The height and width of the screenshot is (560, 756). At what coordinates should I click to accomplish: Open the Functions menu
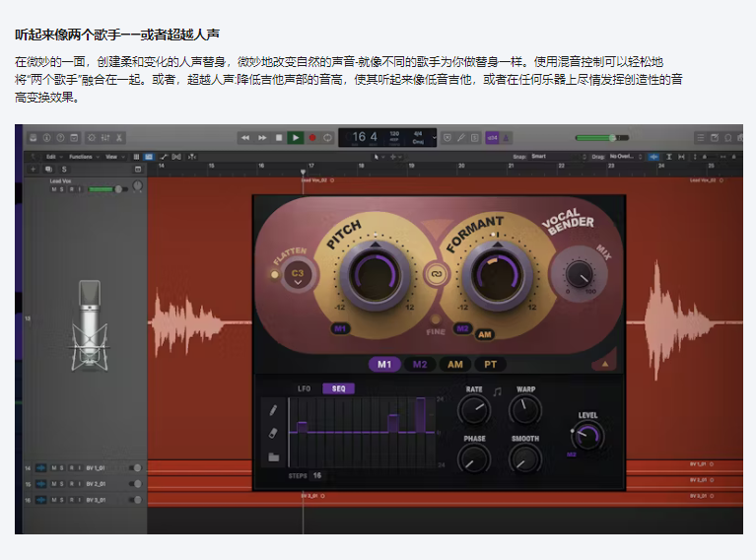point(84,157)
